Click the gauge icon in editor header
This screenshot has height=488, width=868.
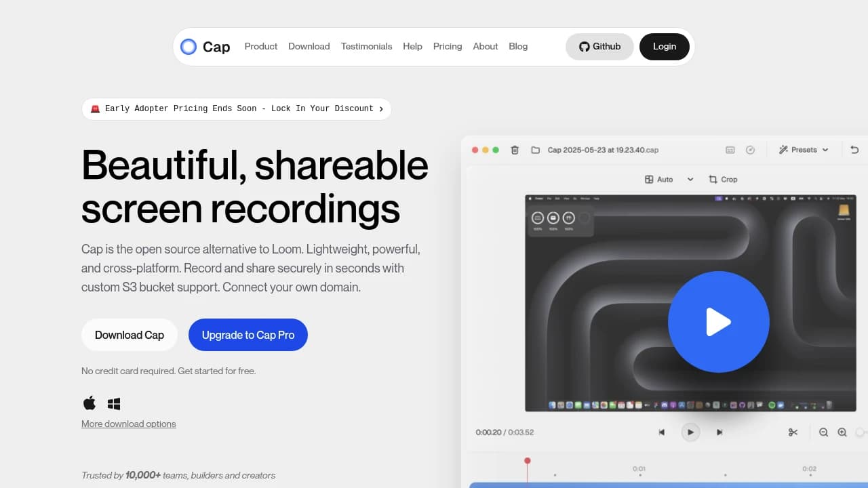click(x=750, y=150)
